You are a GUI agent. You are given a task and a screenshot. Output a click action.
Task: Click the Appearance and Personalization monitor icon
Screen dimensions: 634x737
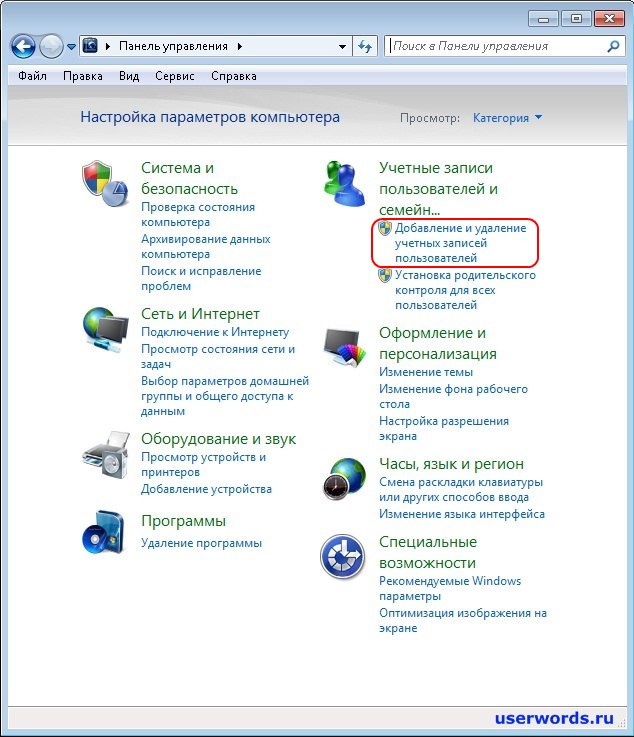[344, 347]
